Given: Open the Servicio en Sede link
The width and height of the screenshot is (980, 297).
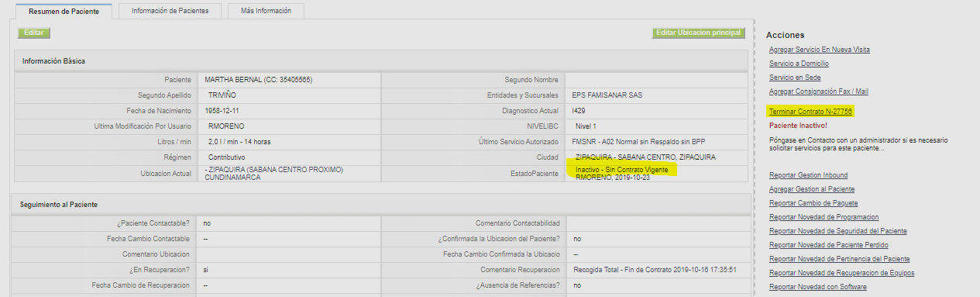Looking at the screenshot, I should point(795,78).
